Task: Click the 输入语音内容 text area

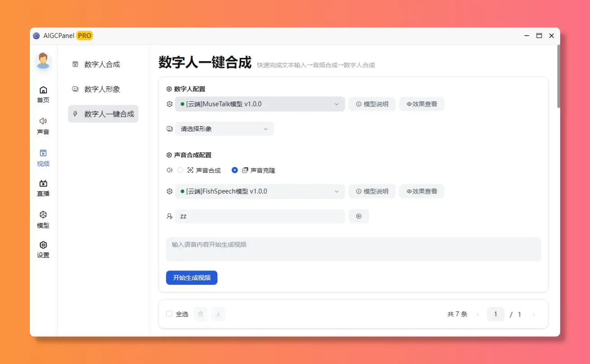Action: [x=354, y=249]
